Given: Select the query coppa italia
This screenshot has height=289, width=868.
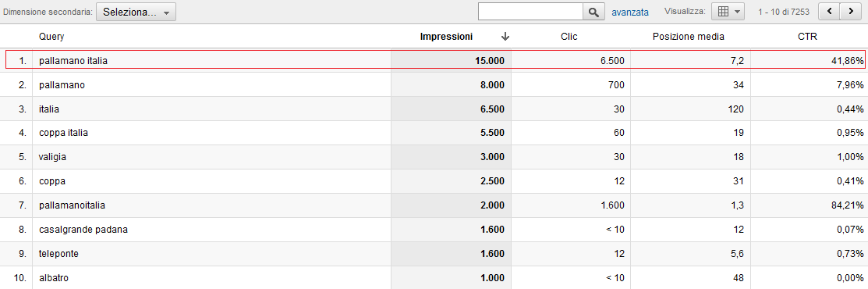Looking at the screenshot, I should point(64,133).
